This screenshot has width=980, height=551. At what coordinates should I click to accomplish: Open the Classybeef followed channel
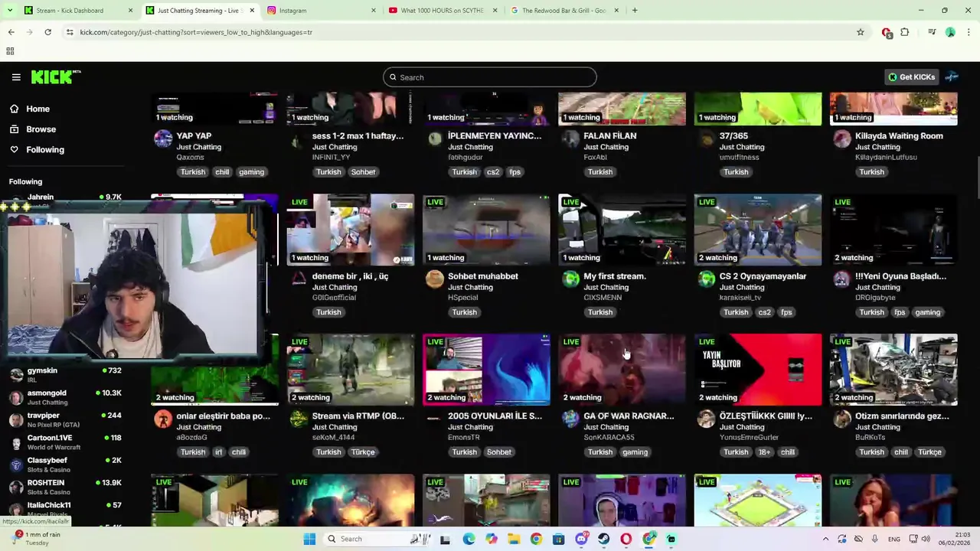pos(65,465)
